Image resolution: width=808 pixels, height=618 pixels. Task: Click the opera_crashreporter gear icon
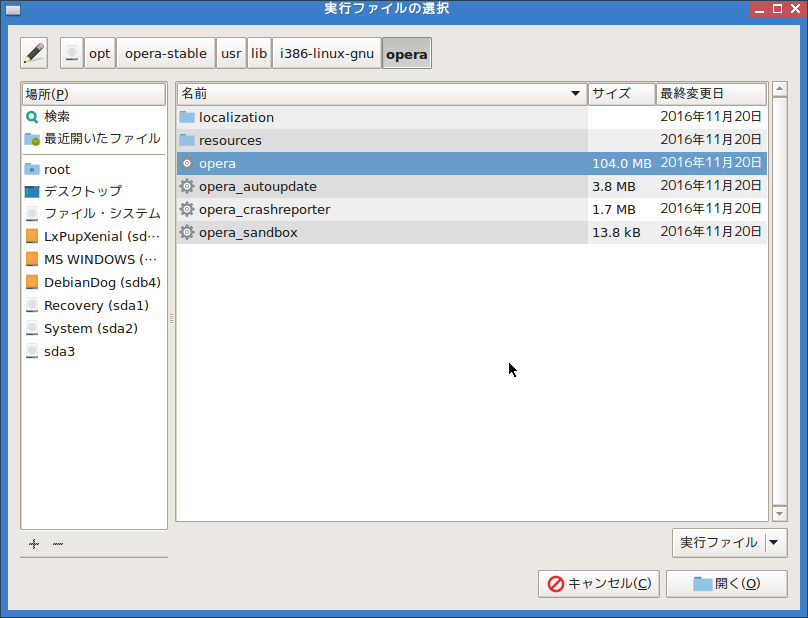(x=187, y=209)
